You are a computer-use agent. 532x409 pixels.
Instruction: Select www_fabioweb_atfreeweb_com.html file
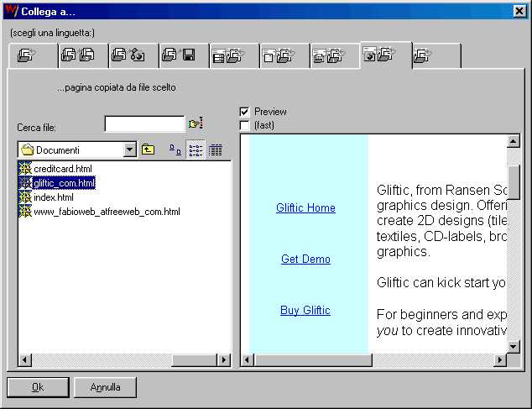click(107, 212)
